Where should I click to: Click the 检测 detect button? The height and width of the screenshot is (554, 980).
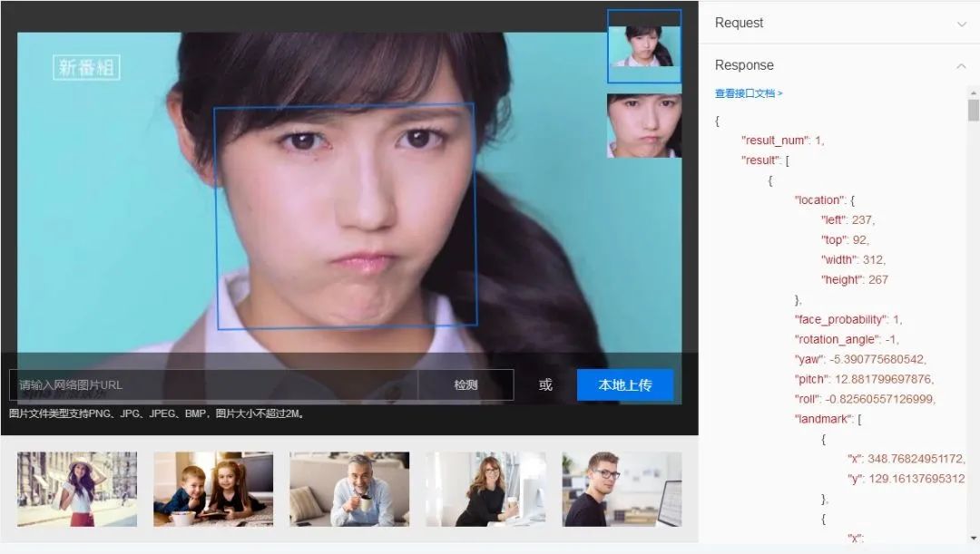465,384
